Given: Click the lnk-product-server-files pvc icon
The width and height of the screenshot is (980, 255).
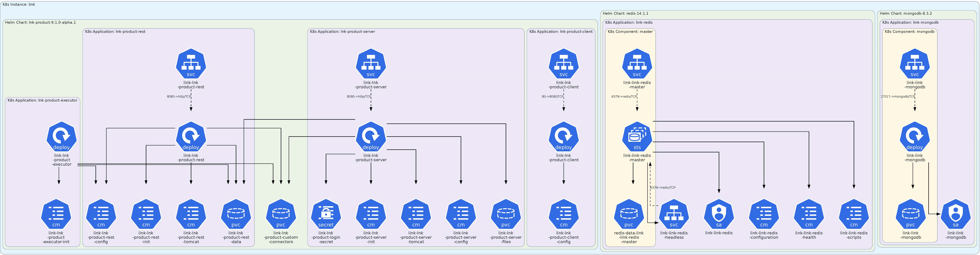Looking at the screenshot, I should click(x=506, y=214).
